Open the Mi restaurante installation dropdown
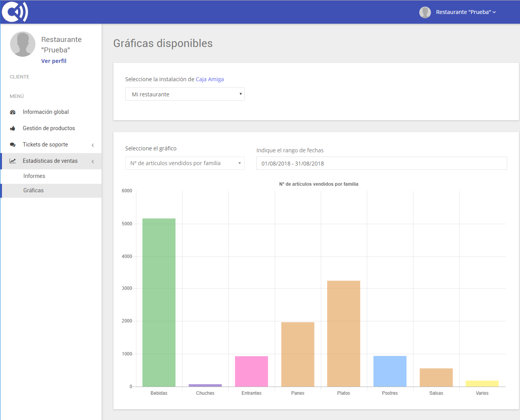This screenshot has height=420, width=520. point(185,94)
